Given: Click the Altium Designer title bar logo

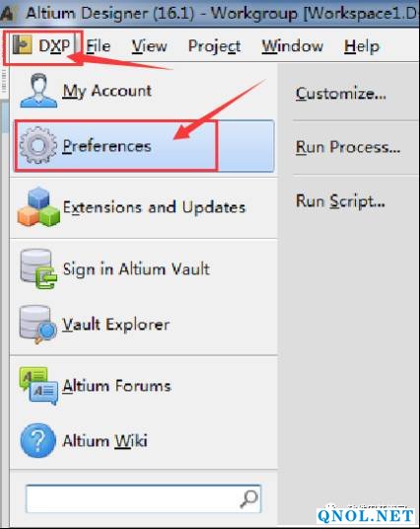Looking at the screenshot, I should tap(8, 14).
